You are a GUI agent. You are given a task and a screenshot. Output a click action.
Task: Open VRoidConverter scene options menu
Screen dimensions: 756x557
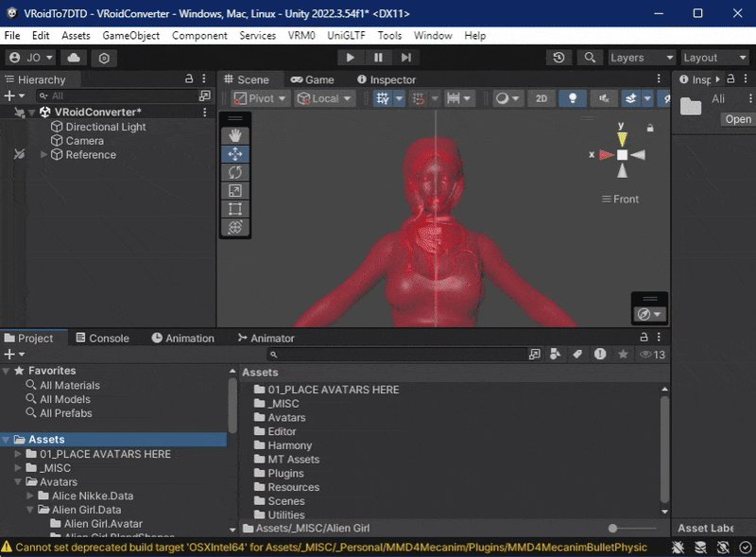coord(205,112)
